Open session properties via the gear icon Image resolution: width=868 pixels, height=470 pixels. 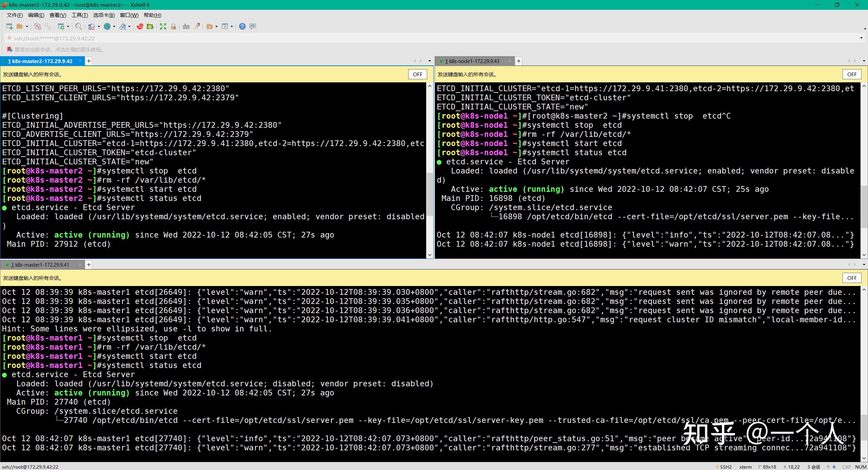click(61, 26)
